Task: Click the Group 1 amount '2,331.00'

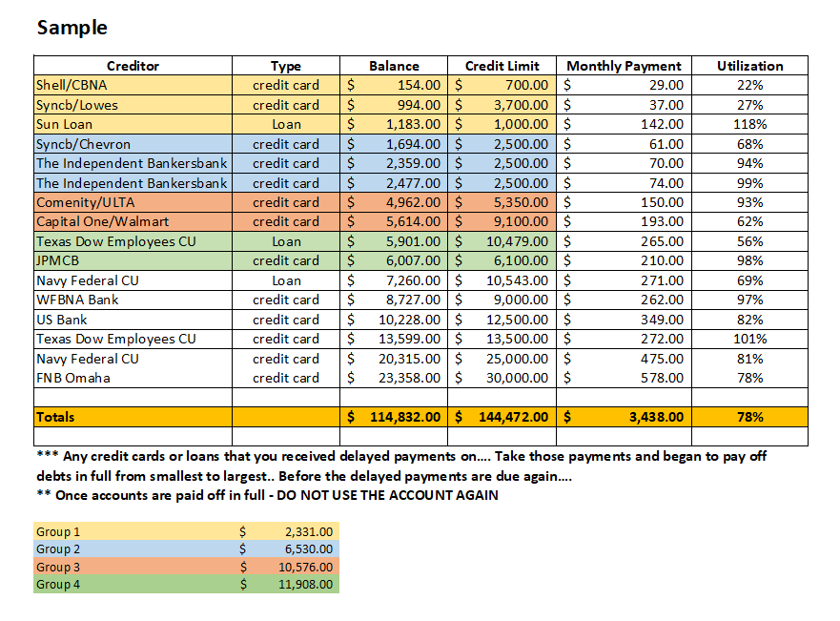Action: pyautogui.click(x=309, y=531)
